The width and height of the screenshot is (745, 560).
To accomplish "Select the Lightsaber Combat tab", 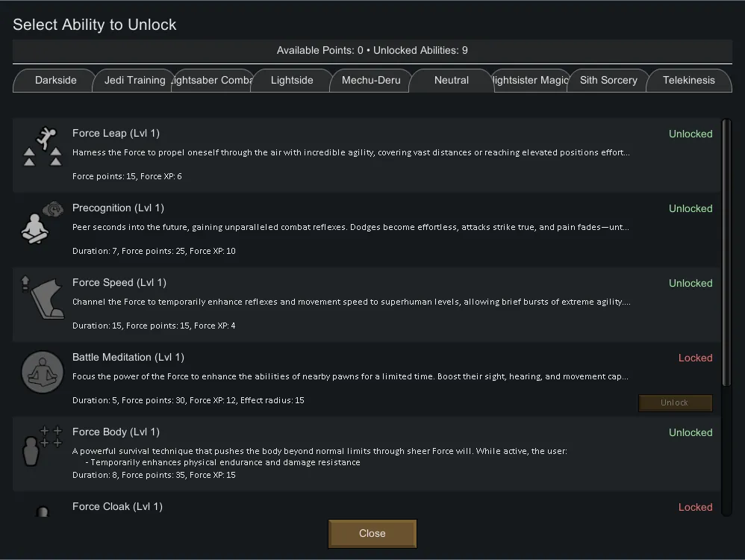I will pos(213,81).
